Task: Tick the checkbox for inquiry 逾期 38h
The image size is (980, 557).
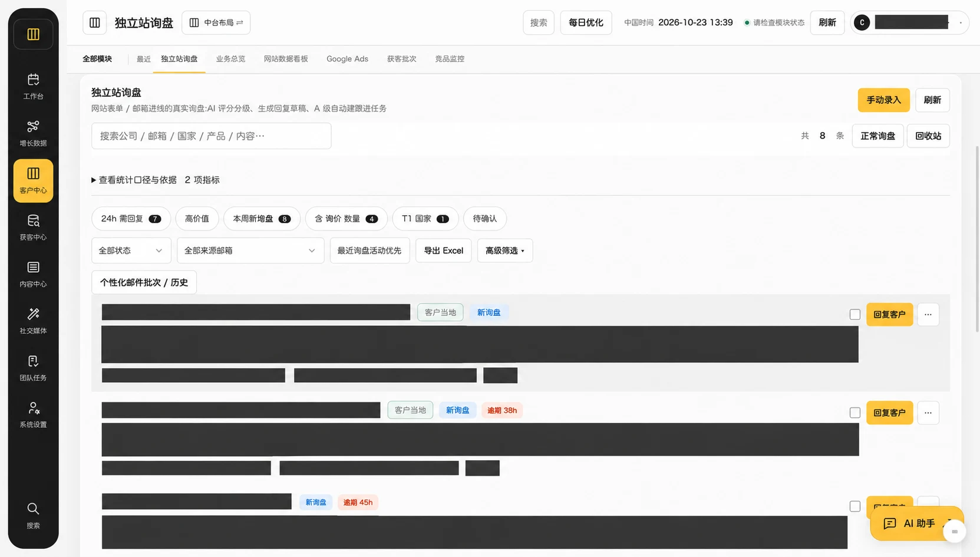Action: tap(855, 413)
